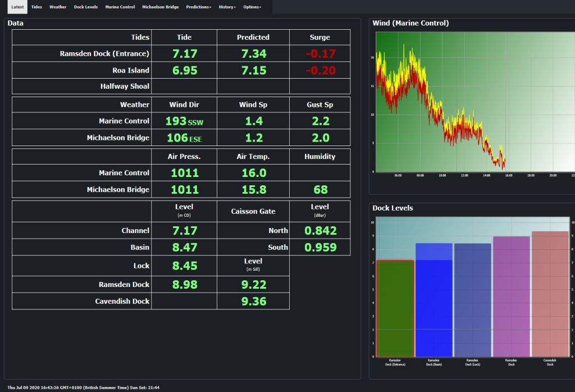
Task: View the Marine Control tab
Action: [x=120, y=7]
